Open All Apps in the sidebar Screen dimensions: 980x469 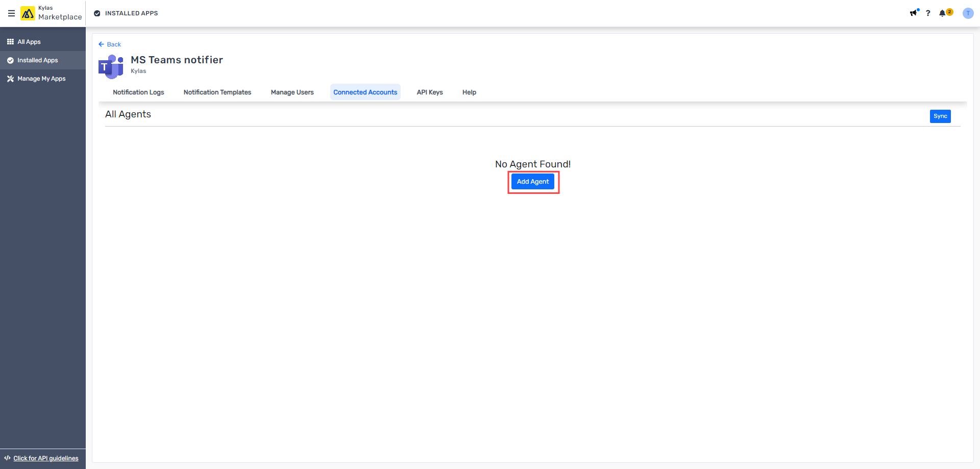point(43,42)
